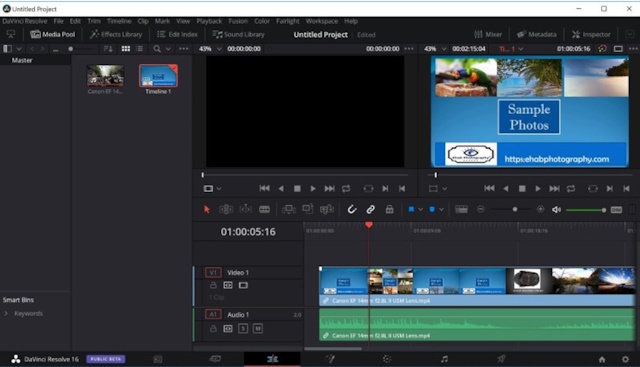Select Canon EF 14 clip thumbnail

(x=105, y=76)
